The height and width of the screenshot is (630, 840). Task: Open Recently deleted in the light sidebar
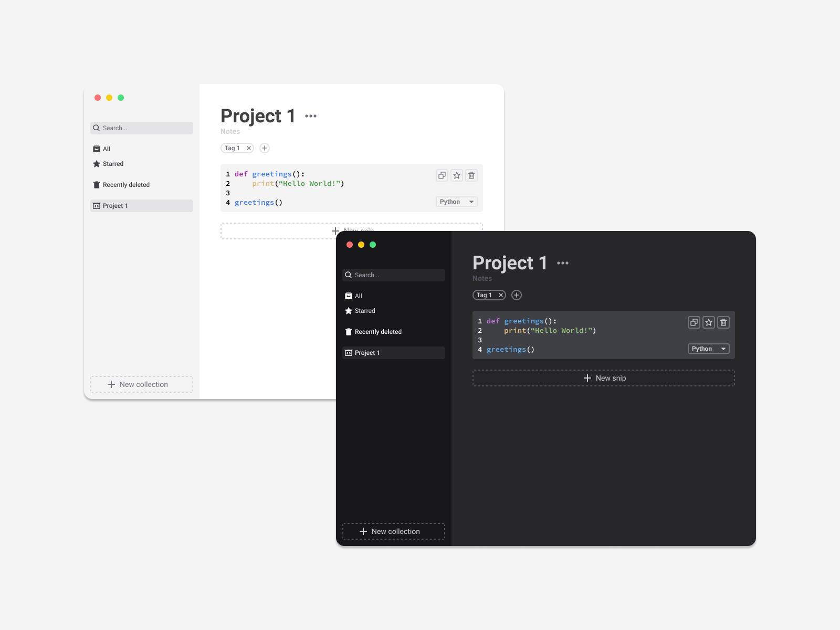coord(126,184)
